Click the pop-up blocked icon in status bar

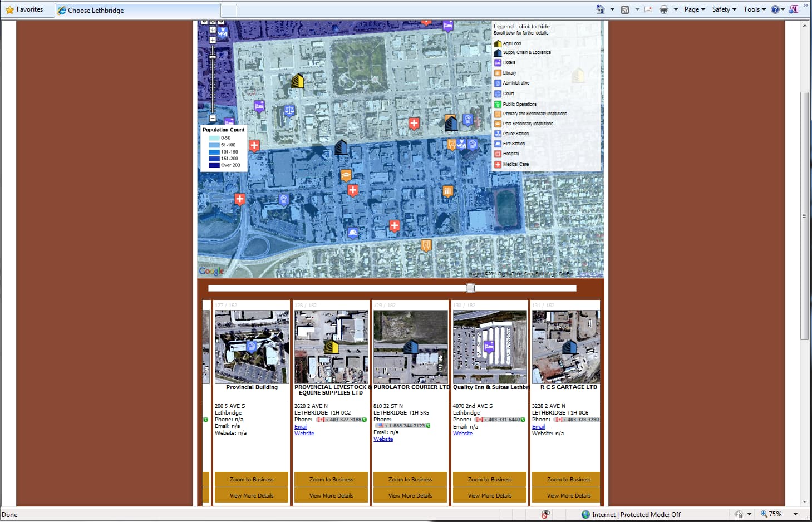pos(545,514)
